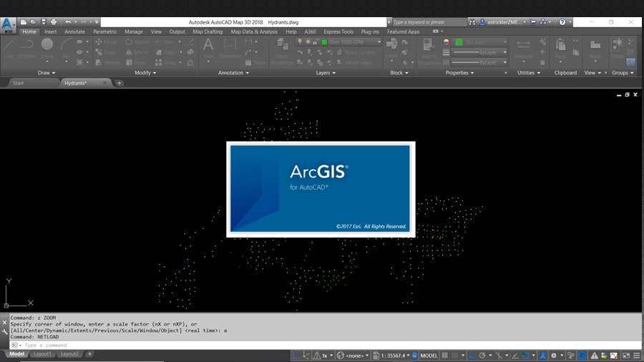Toggle grid display in status bar
Viewport: 644px width, 362px height.
(x=444, y=356)
